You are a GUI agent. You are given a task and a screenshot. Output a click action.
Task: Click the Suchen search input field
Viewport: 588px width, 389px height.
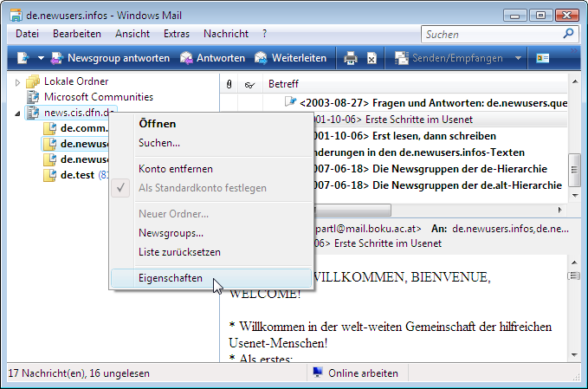tap(489, 35)
